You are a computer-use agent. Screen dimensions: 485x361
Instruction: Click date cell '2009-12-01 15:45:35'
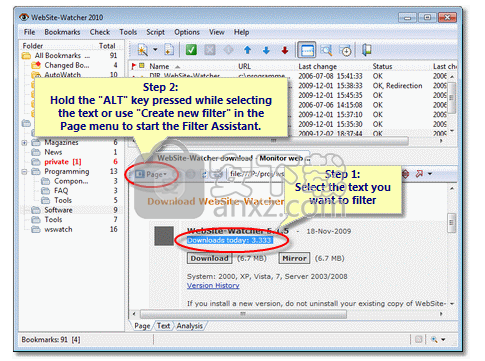point(330,95)
